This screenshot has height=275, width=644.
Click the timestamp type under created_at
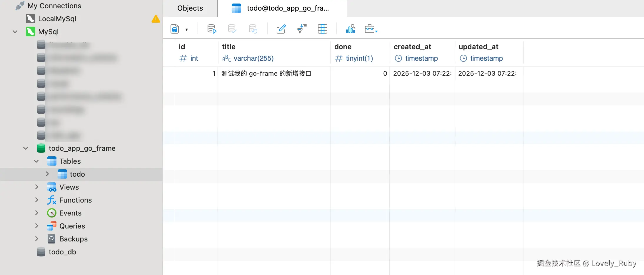point(421,58)
